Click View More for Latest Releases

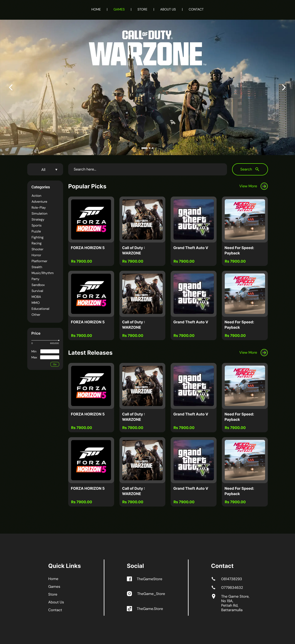pos(248,352)
